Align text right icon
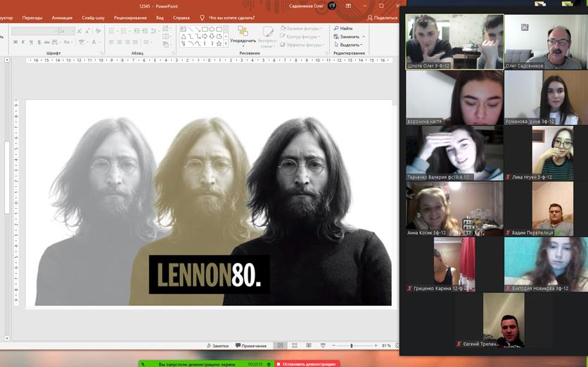Viewport: 588px width, 367px height. 127,42
